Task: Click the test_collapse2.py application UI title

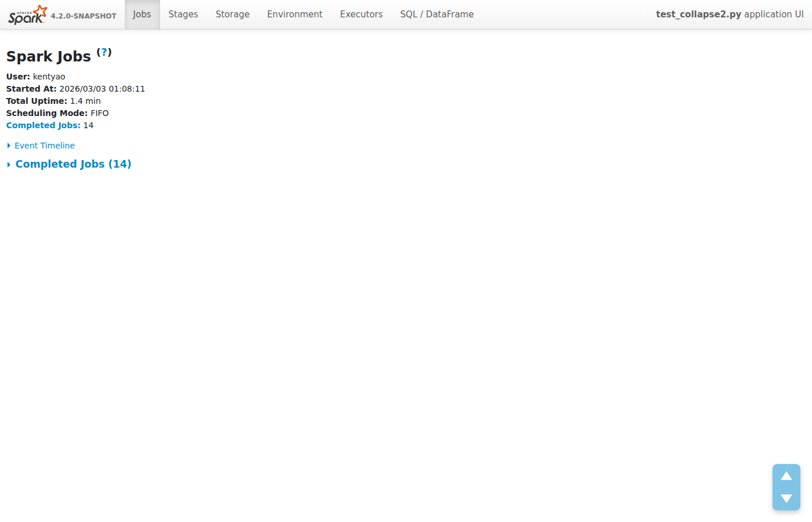Action: (730, 14)
